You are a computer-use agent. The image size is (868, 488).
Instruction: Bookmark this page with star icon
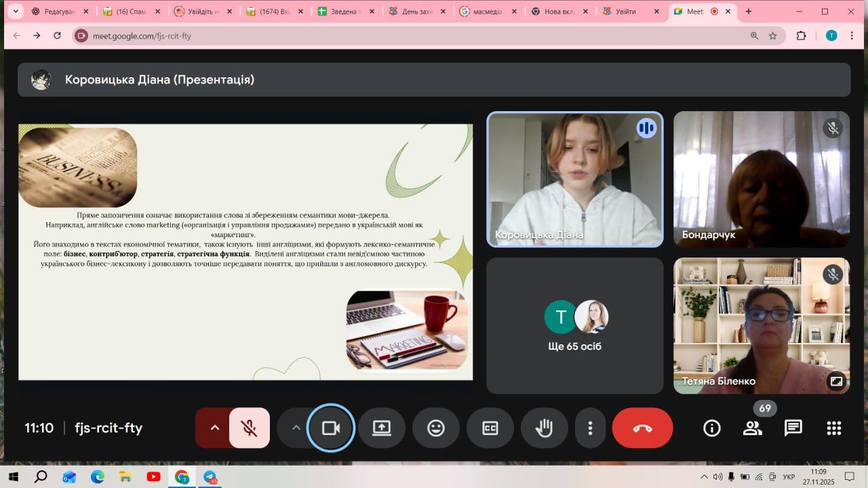pyautogui.click(x=772, y=36)
